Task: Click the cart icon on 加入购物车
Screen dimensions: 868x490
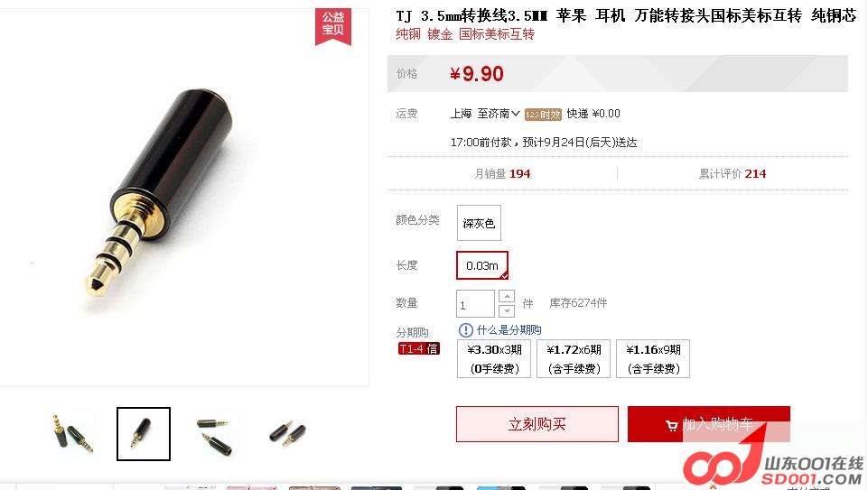Action: point(671,425)
